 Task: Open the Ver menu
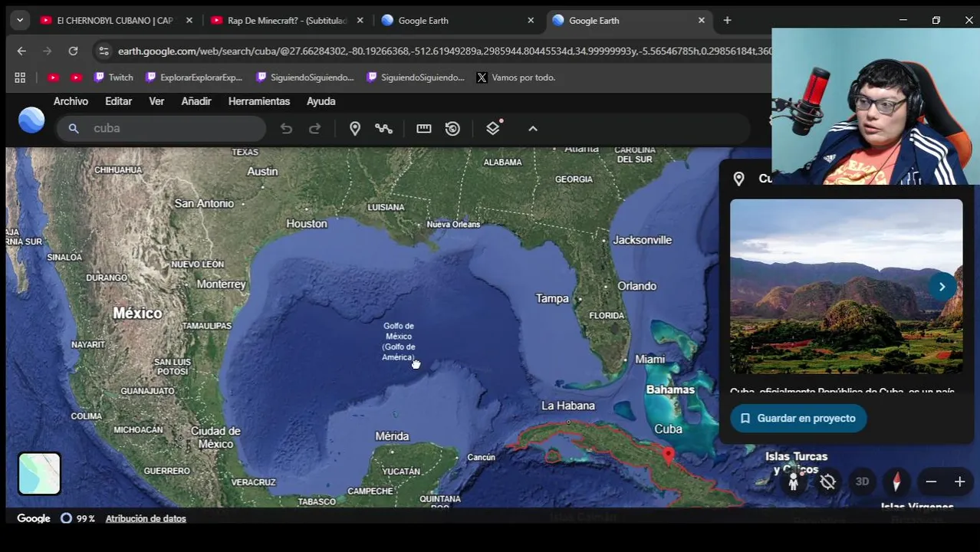tap(156, 101)
